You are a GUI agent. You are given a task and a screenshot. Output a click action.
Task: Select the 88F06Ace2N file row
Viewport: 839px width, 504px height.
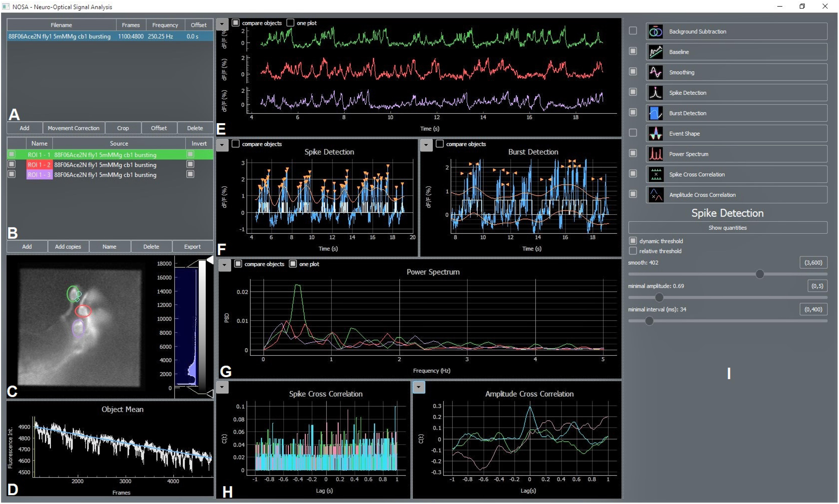tap(110, 36)
